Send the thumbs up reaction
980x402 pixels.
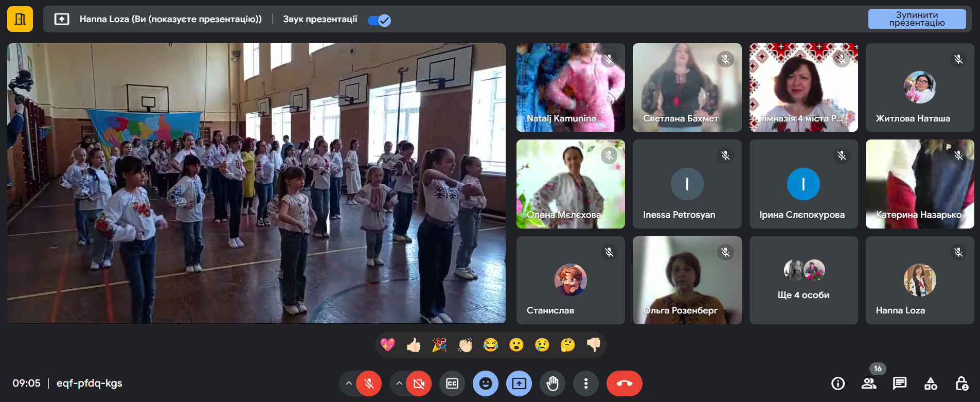tap(414, 345)
